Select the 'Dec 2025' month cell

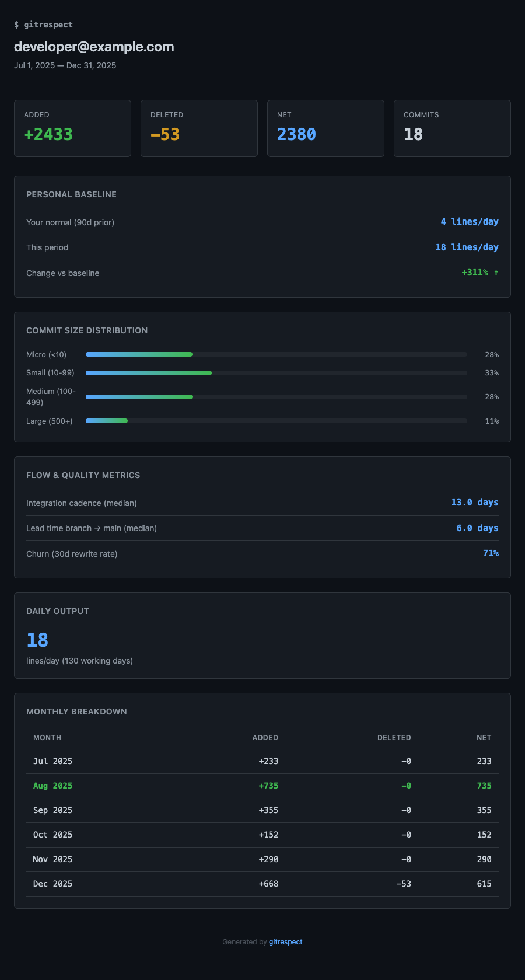click(x=52, y=884)
